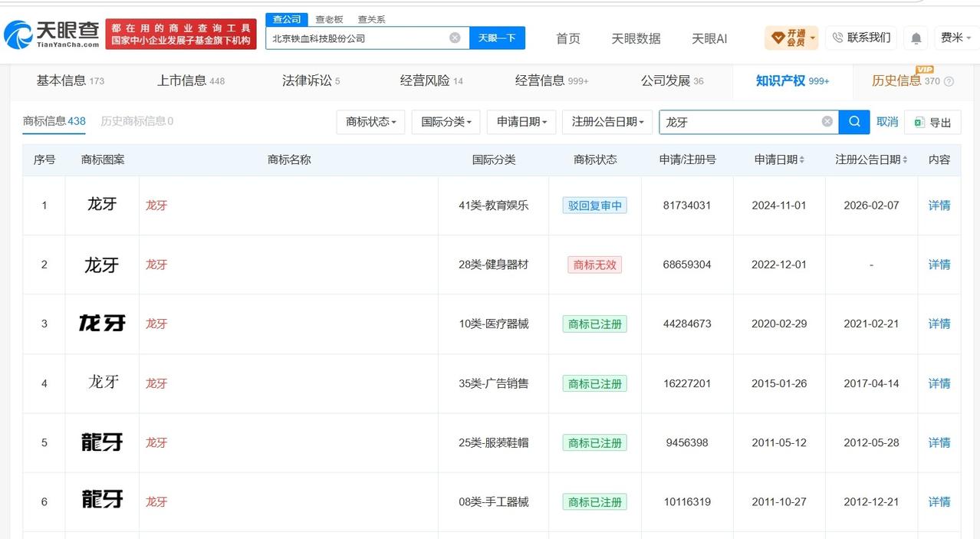Open 详情 for trademark 68659304
Viewport: 980px width, 539px height.
point(939,265)
